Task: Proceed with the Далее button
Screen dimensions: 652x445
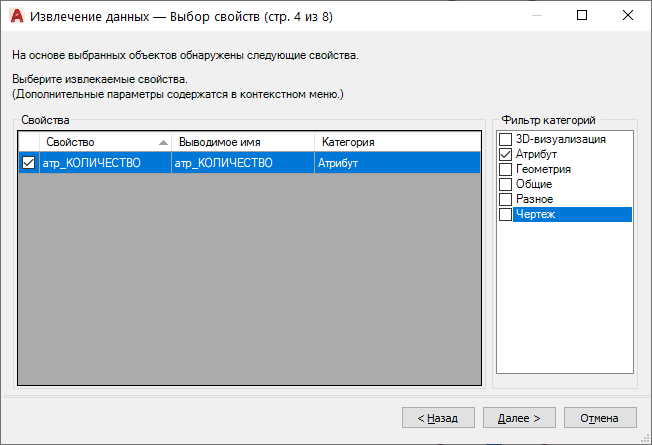Action: point(519,418)
